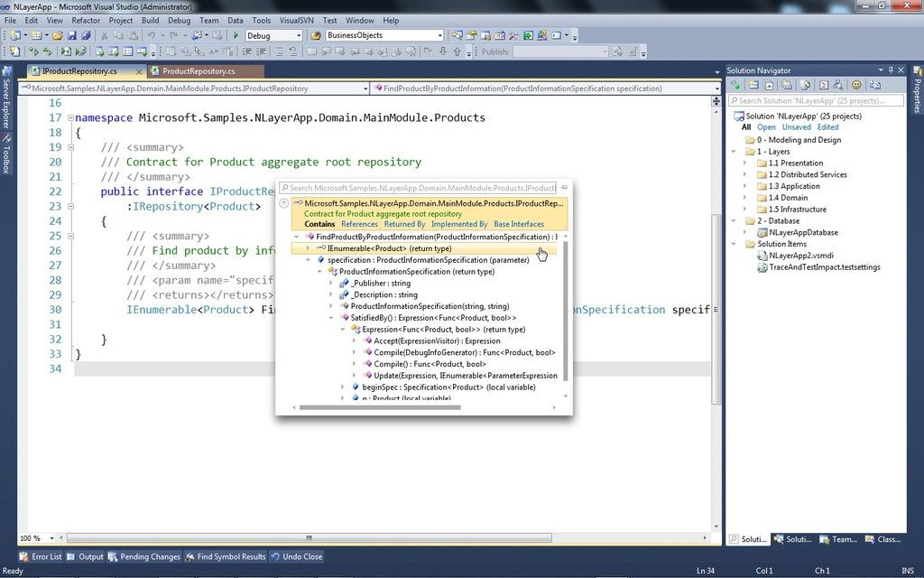This screenshot has width=924, height=578.
Task: Click the Comment selection toolbar icon
Action: pos(278,51)
